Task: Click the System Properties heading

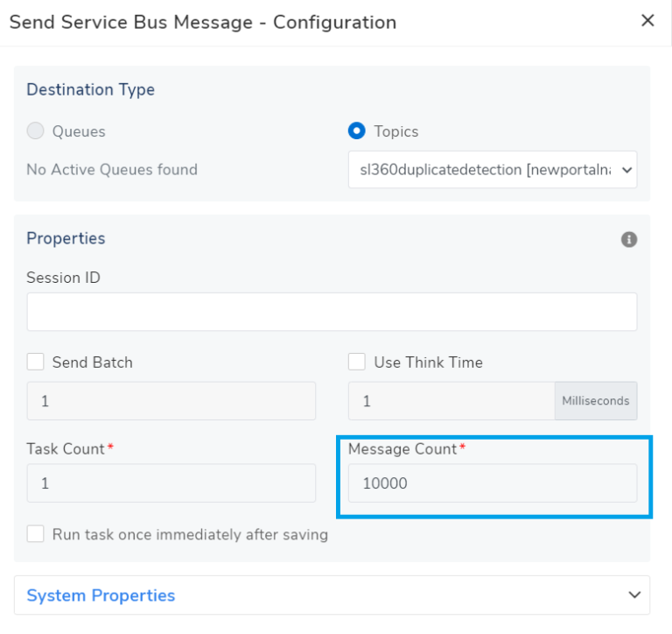Action: [101, 595]
